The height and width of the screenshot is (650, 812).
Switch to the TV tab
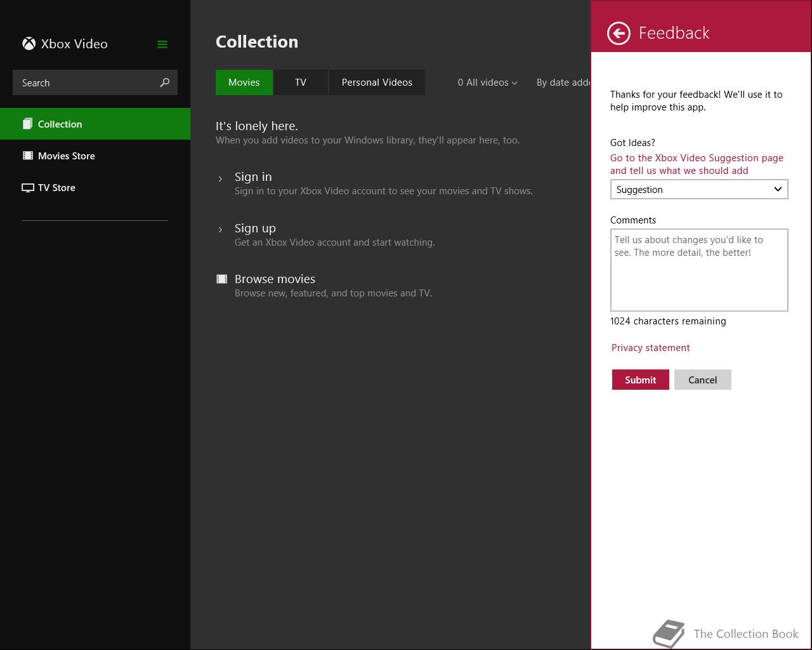[x=301, y=83]
